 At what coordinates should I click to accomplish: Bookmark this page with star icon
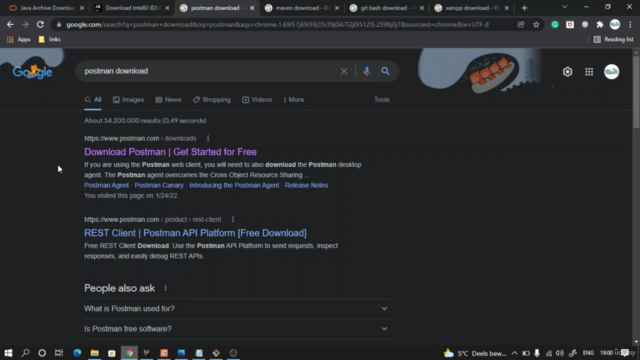click(536, 24)
